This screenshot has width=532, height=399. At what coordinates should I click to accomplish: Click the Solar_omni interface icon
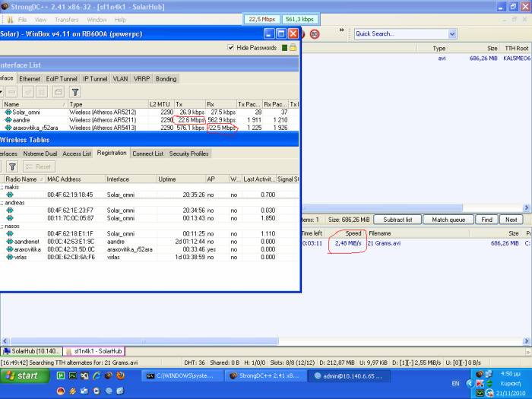pos(8,112)
